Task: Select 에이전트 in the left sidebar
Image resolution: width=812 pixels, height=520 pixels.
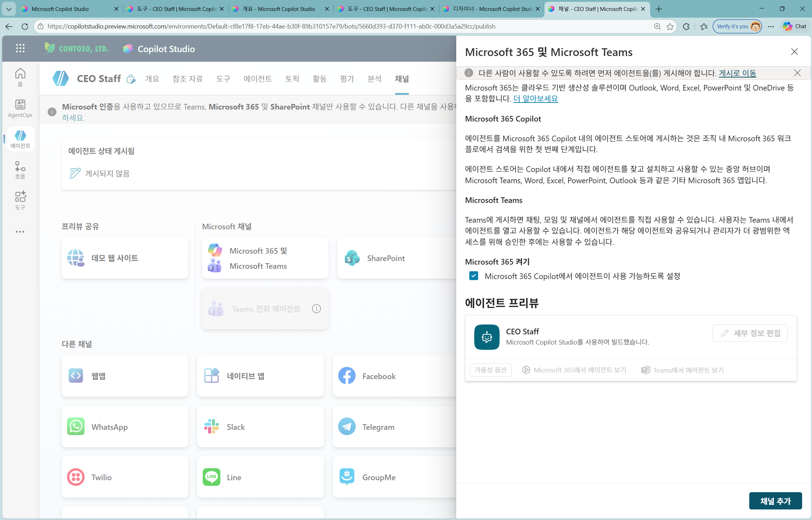Action: 20,139
